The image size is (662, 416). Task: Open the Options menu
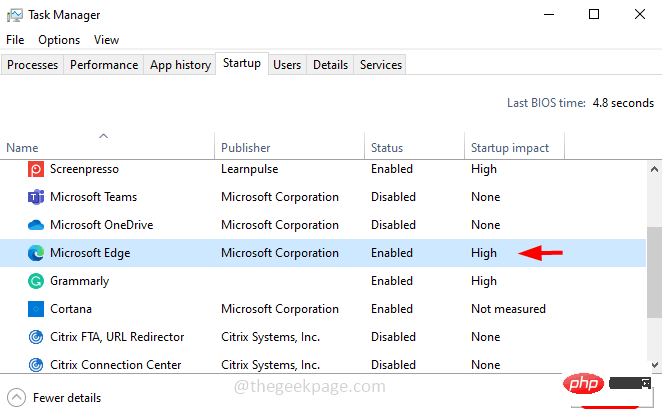click(x=59, y=40)
